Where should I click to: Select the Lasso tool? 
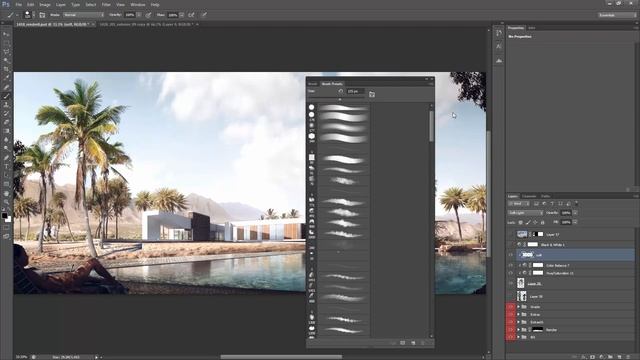coord(6,51)
